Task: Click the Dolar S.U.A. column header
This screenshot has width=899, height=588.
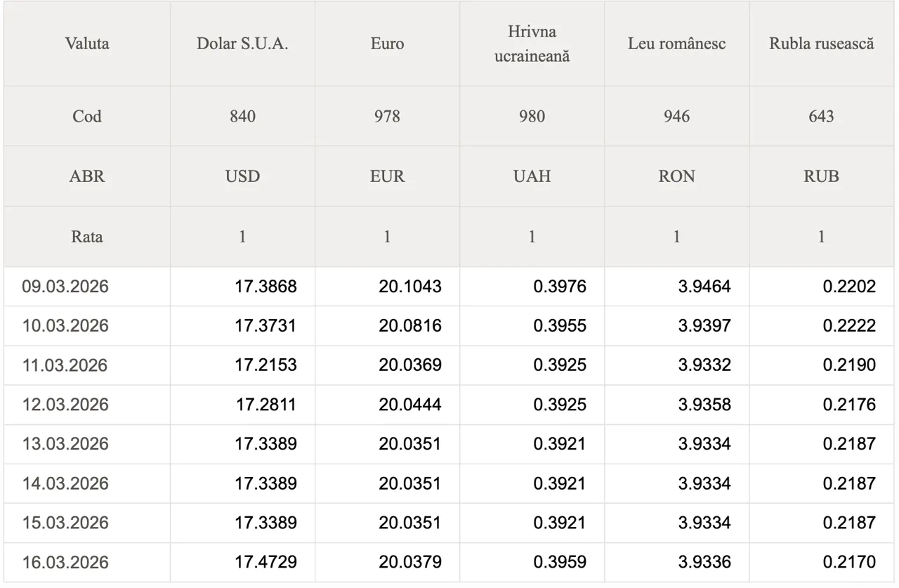Action: (242, 44)
